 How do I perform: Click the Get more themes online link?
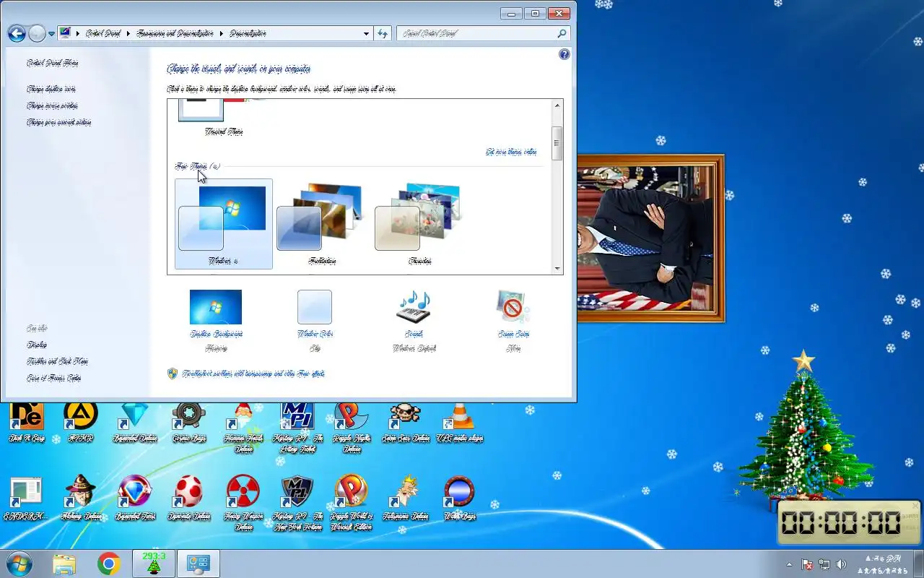coord(511,152)
